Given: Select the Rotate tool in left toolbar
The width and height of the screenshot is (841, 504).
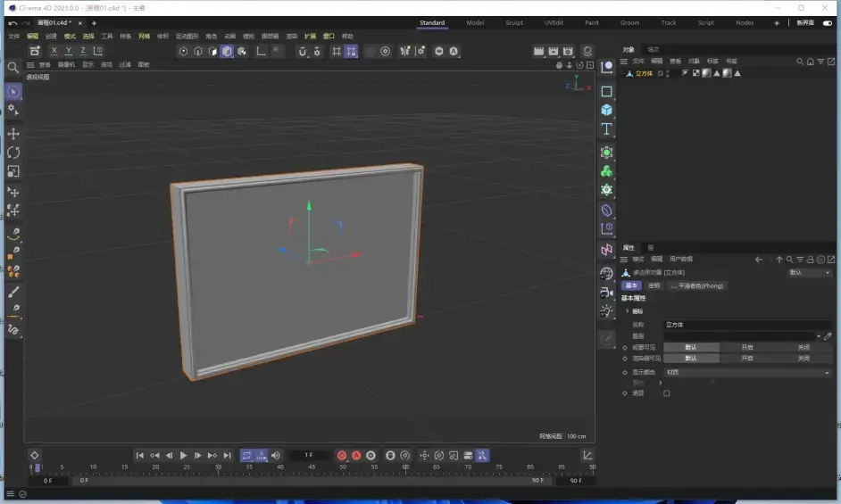Looking at the screenshot, I should click(13, 153).
